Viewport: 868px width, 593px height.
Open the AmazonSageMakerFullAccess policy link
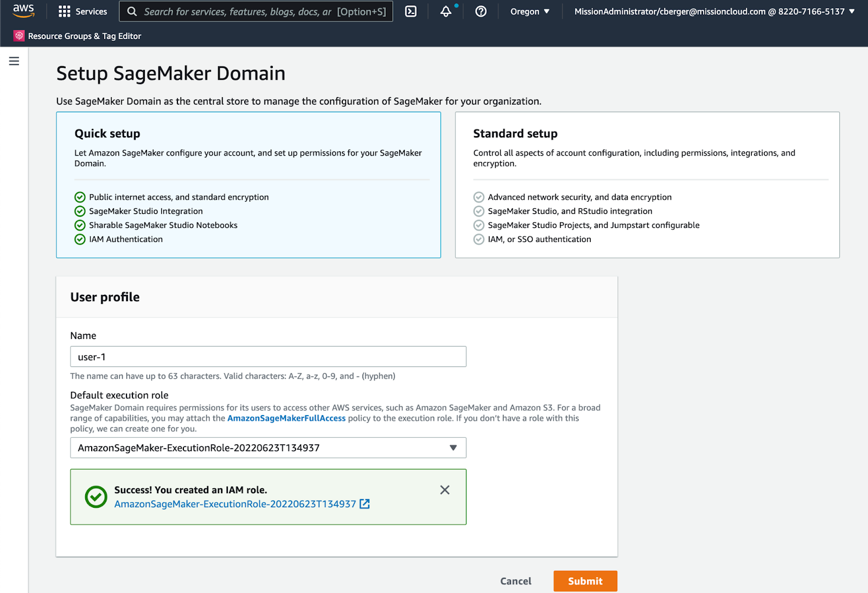(x=286, y=418)
